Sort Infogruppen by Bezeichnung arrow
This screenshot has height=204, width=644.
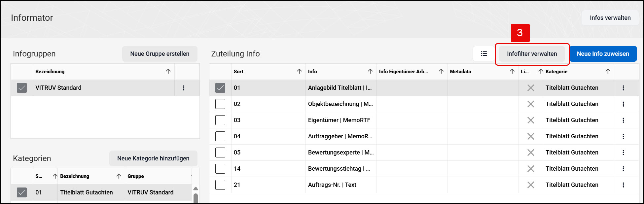point(168,71)
